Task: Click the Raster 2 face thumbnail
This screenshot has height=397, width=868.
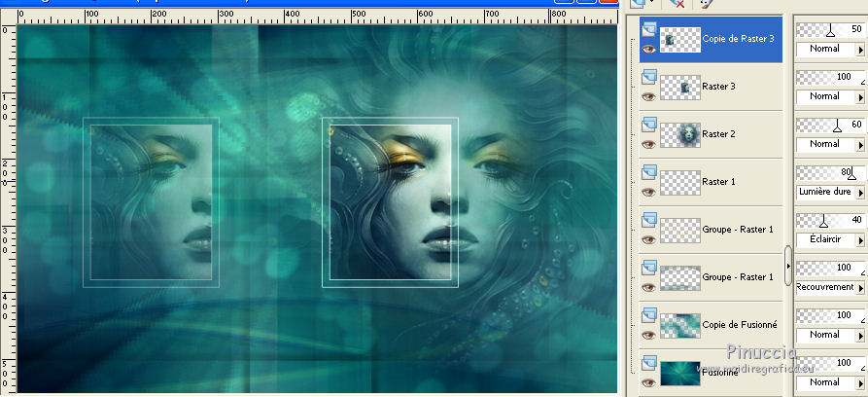Action: (680, 135)
